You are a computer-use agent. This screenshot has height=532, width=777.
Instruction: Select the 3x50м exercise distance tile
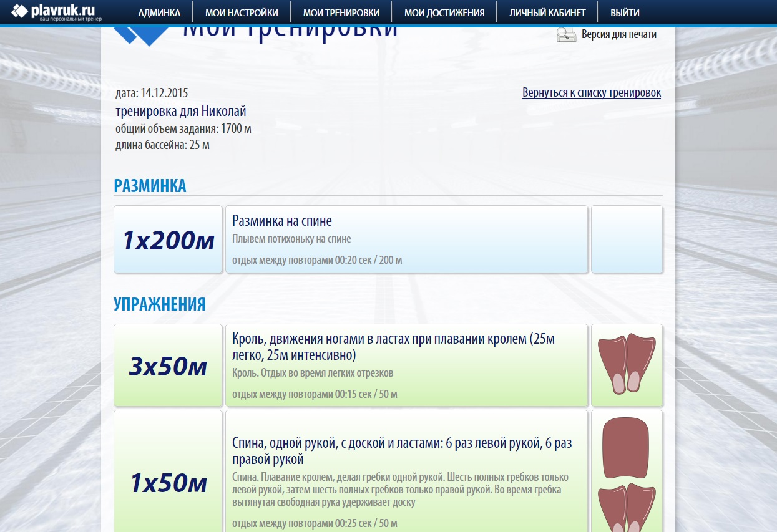[168, 365]
